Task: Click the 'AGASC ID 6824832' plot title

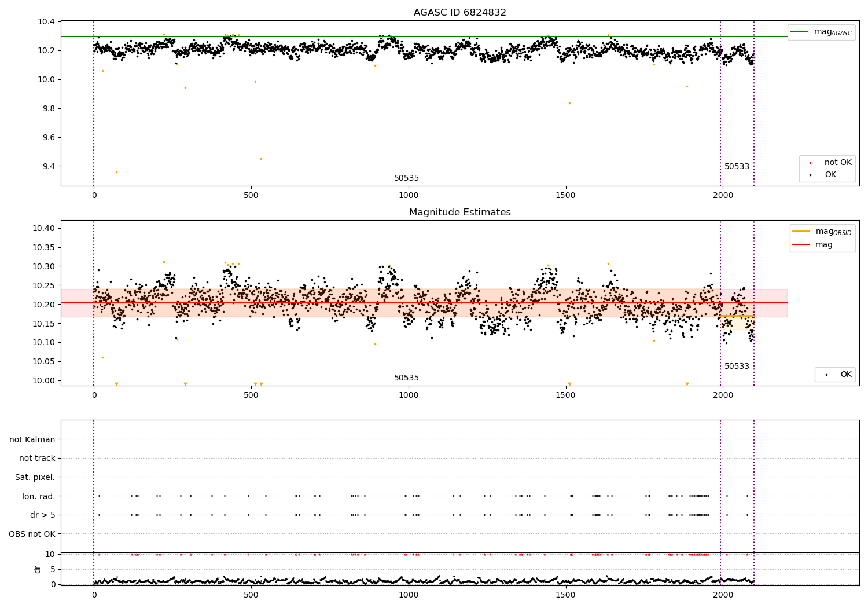Action: tap(459, 13)
